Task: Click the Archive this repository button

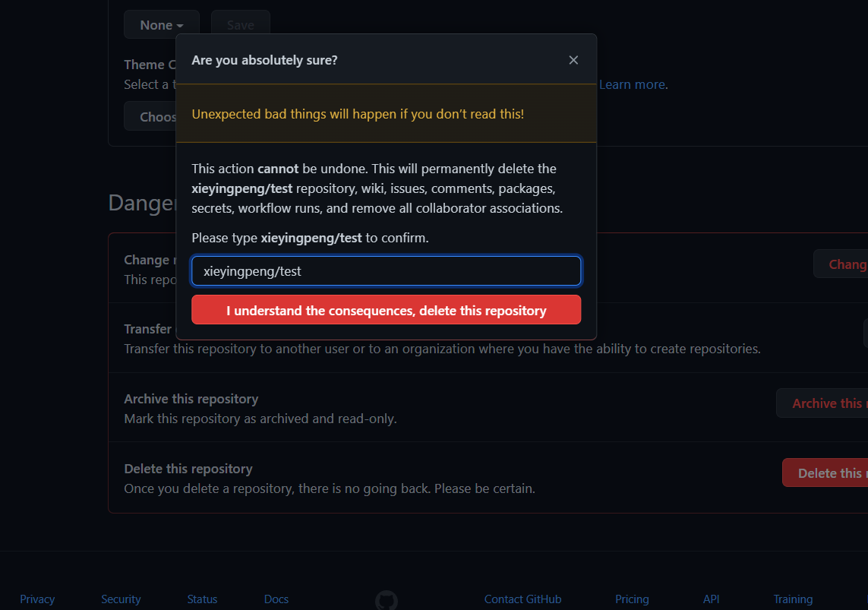Action: 822,403
